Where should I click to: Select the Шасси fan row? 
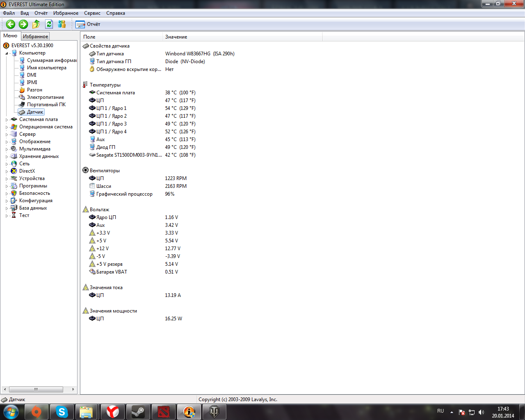pyautogui.click(x=138, y=186)
